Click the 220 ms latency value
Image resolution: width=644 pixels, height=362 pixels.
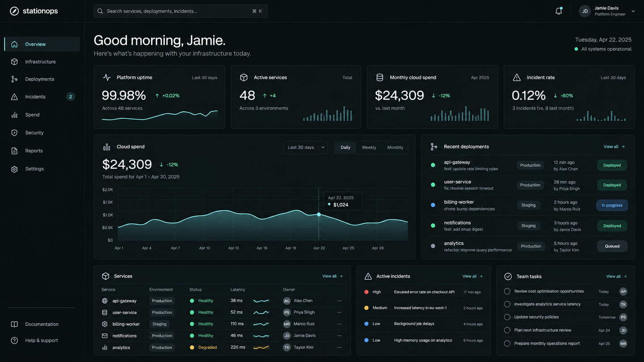[238, 347]
